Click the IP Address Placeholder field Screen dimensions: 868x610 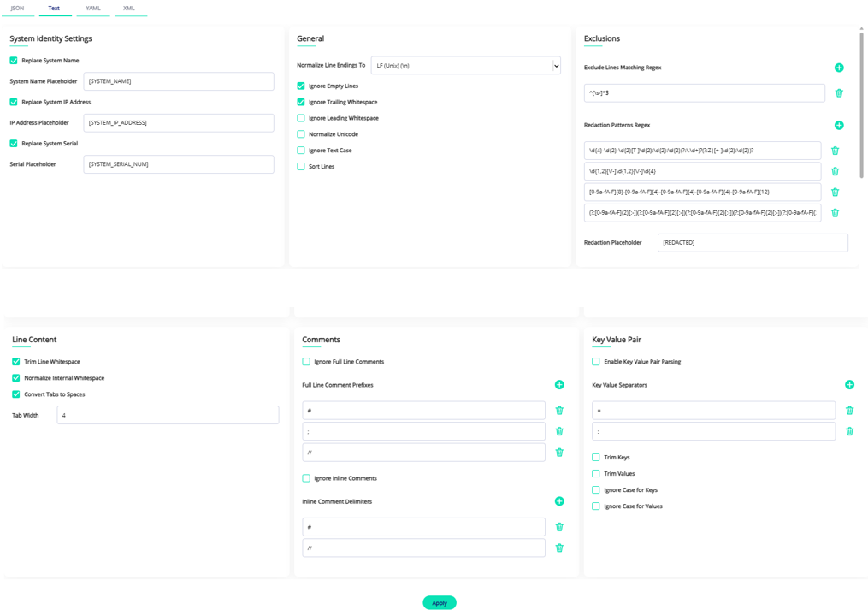coord(179,123)
